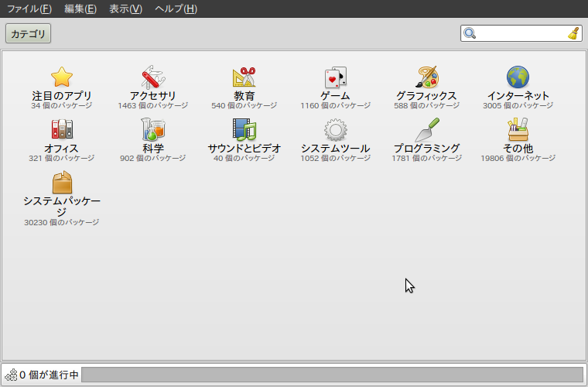The image size is (588, 387).
Task: Select the システムパッケージ category label
Action: click(x=62, y=206)
